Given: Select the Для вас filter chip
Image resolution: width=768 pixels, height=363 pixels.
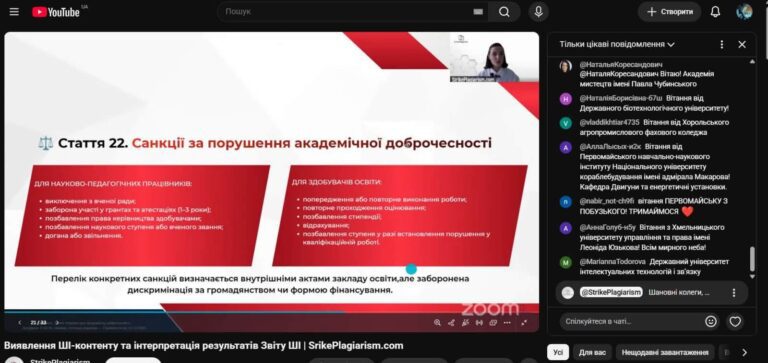Looking at the screenshot, I should tap(592, 352).
